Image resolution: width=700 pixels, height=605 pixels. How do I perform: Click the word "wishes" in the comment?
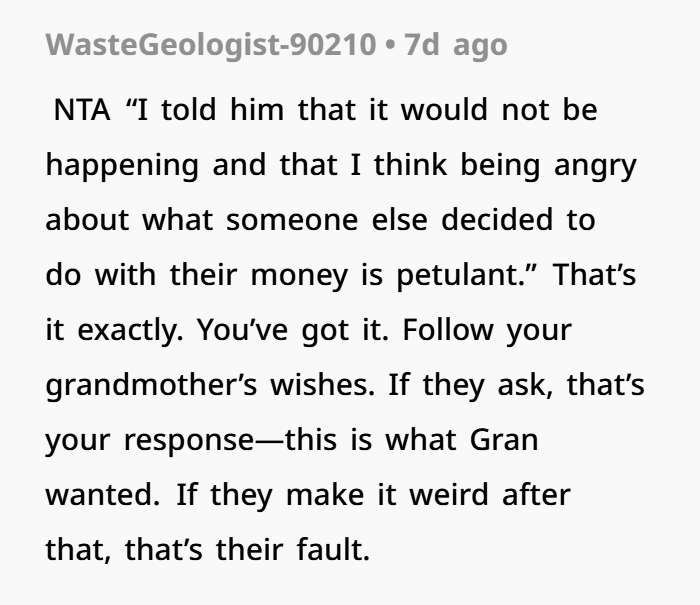click(x=322, y=385)
